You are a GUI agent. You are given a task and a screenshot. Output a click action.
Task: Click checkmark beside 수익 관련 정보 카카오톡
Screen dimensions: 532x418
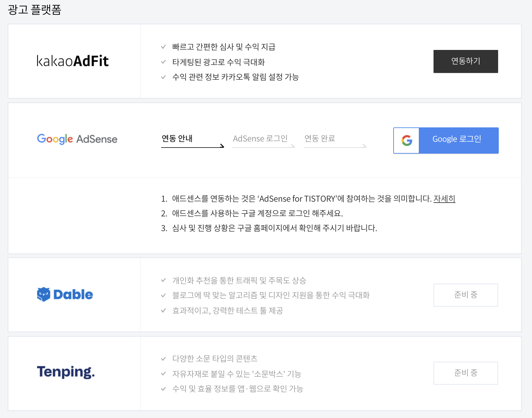pyautogui.click(x=163, y=77)
